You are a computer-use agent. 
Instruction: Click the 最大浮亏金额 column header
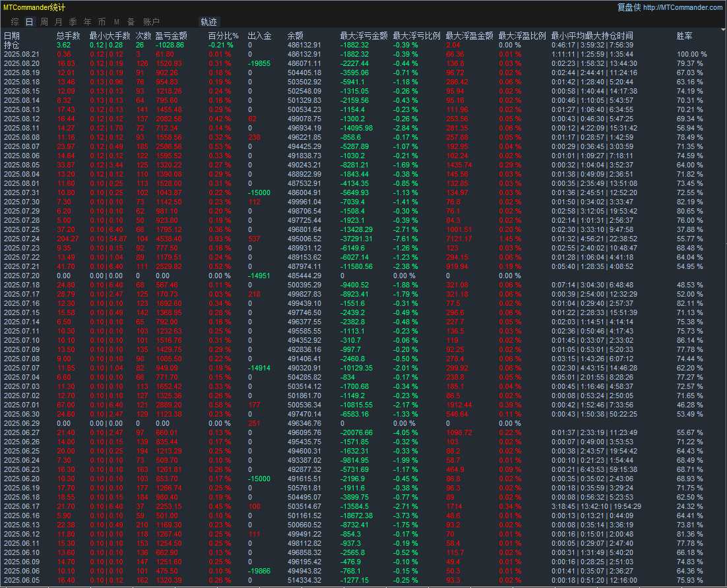click(363, 36)
